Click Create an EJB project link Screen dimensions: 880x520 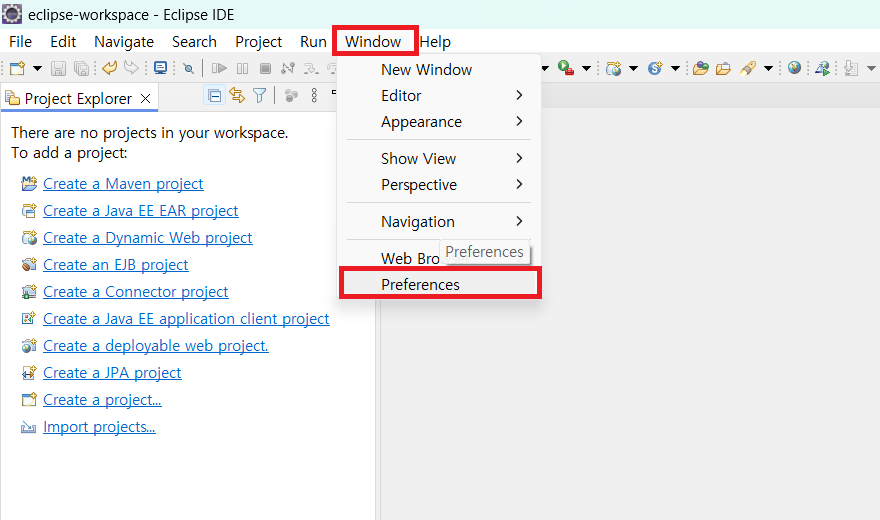click(x=116, y=265)
